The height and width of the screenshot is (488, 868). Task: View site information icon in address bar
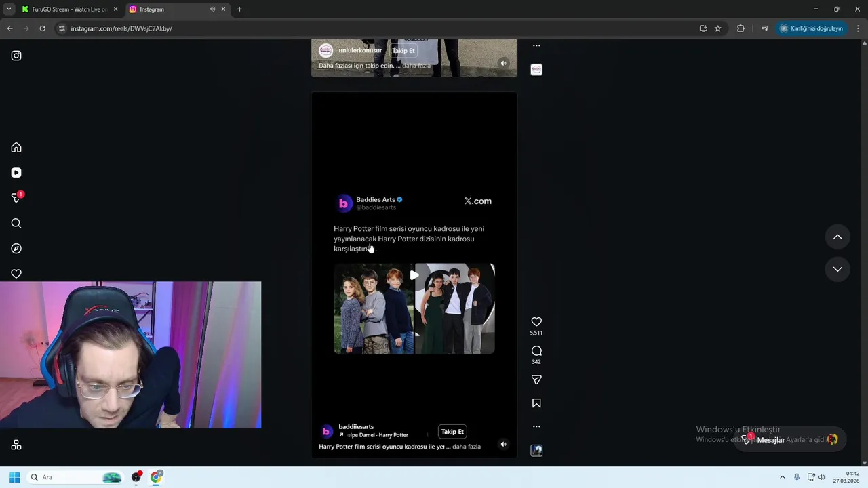click(x=62, y=28)
